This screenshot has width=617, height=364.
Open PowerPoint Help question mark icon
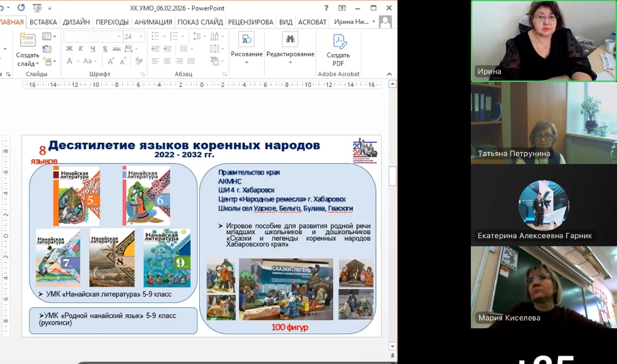pyautogui.click(x=326, y=8)
